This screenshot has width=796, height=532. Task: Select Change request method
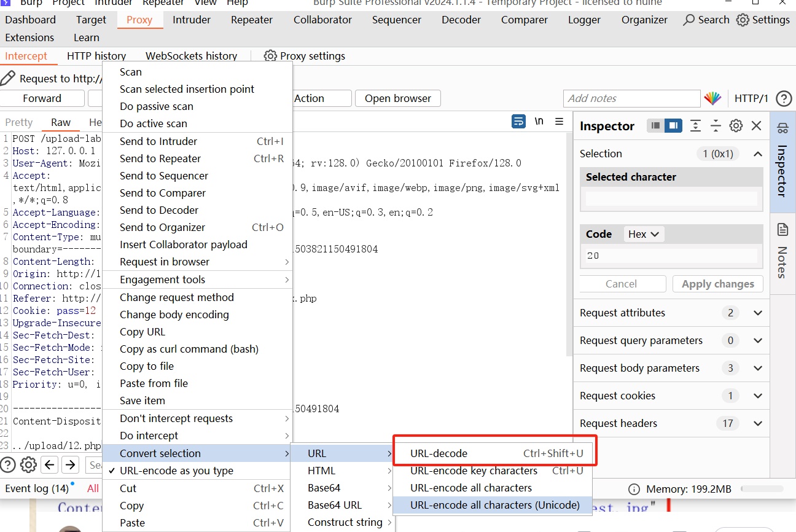point(197,297)
